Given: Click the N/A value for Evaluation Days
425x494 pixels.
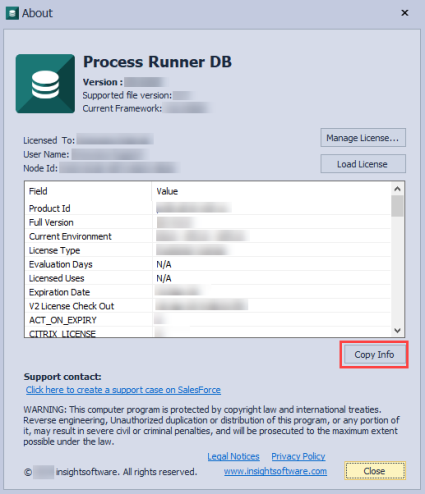Looking at the screenshot, I should (164, 265).
